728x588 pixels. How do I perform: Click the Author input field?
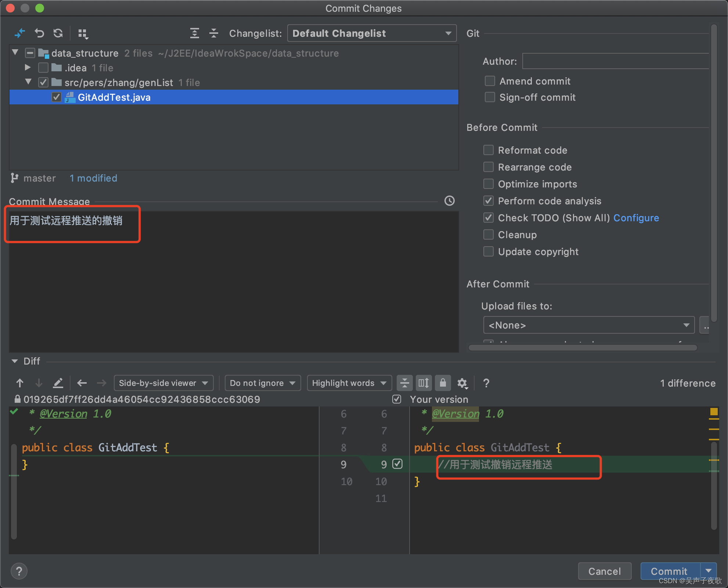pos(616,61)
